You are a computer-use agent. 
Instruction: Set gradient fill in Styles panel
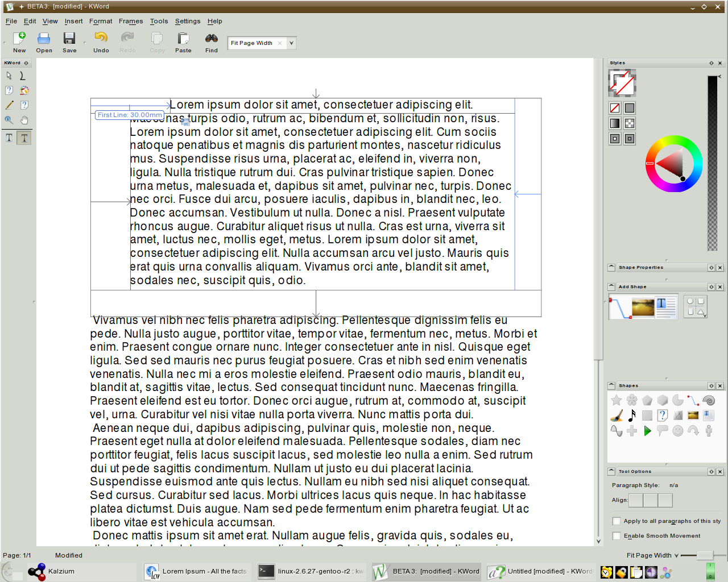(x=615, y=123)
